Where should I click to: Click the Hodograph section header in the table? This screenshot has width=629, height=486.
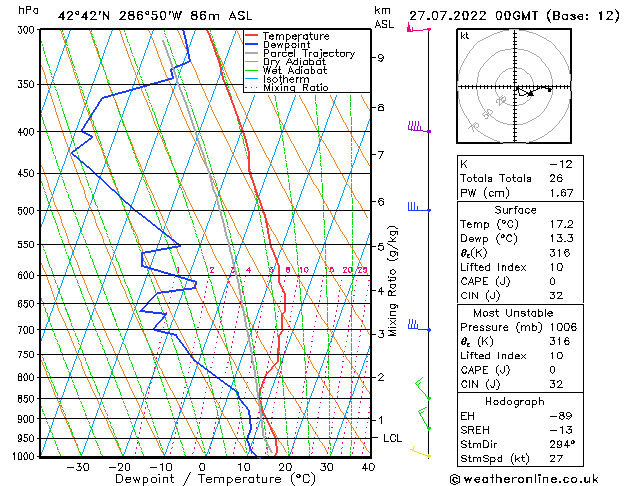point(515,401)
